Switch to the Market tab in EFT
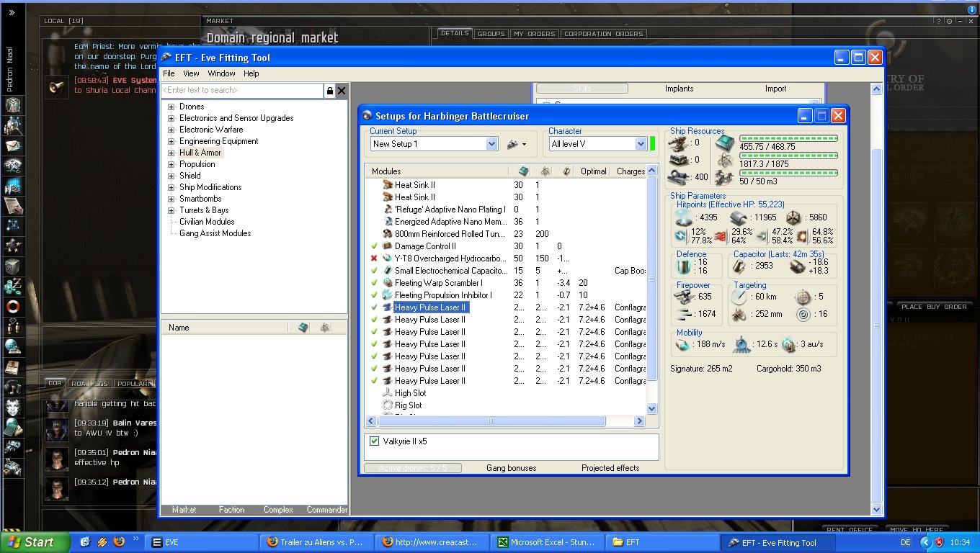Image resolution: width=980 pixels, height=553 pixels. point(184,510)
